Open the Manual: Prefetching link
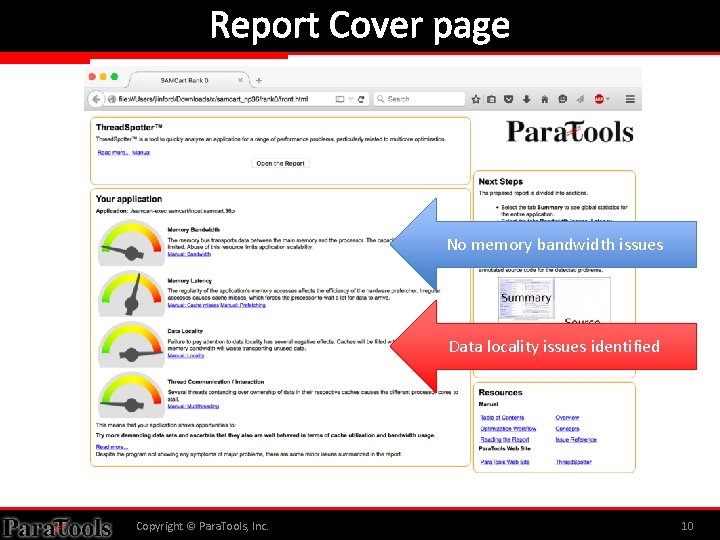 point(243,305)
